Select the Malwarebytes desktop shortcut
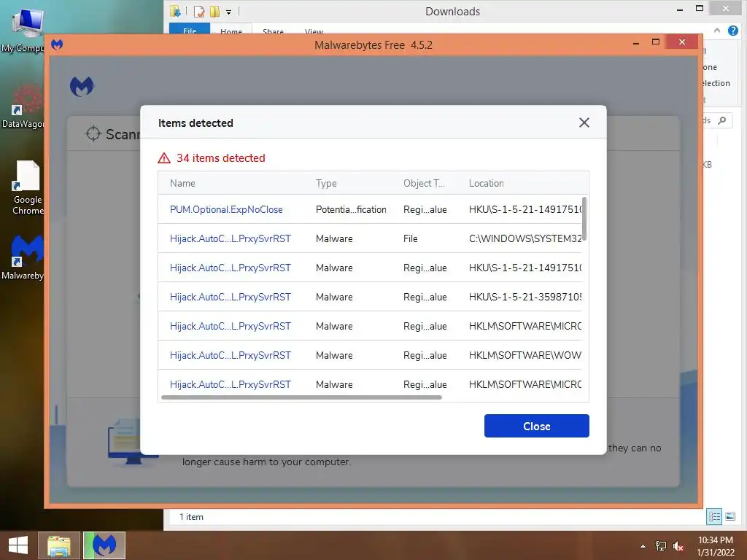 click(x=23, y=257)
